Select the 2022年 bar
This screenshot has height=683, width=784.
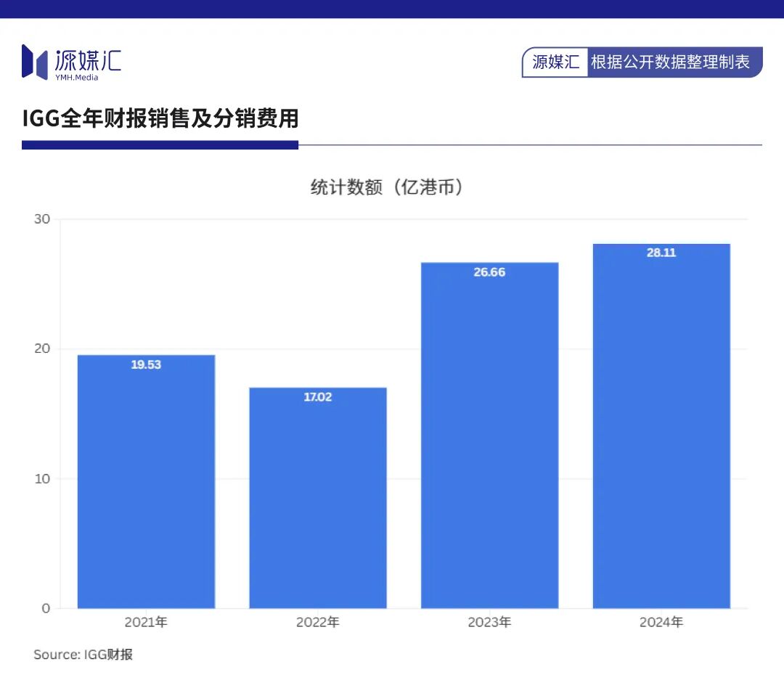point(318,498)
